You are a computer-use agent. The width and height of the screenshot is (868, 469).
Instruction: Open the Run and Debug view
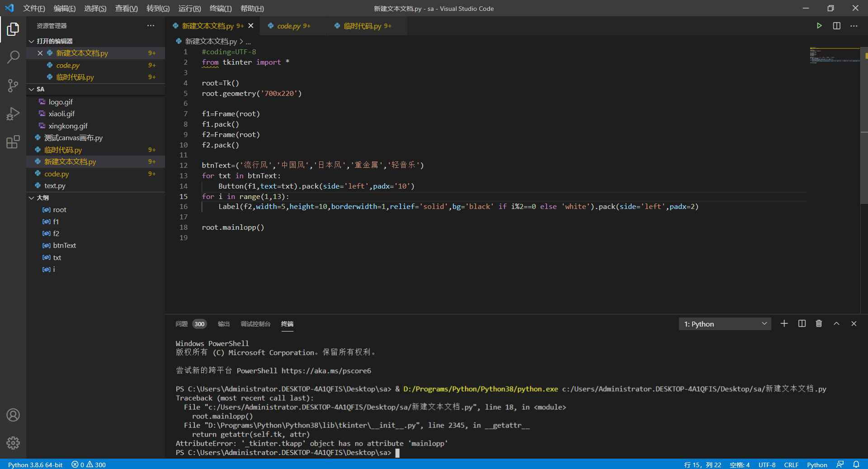click(x=13, y=114)
